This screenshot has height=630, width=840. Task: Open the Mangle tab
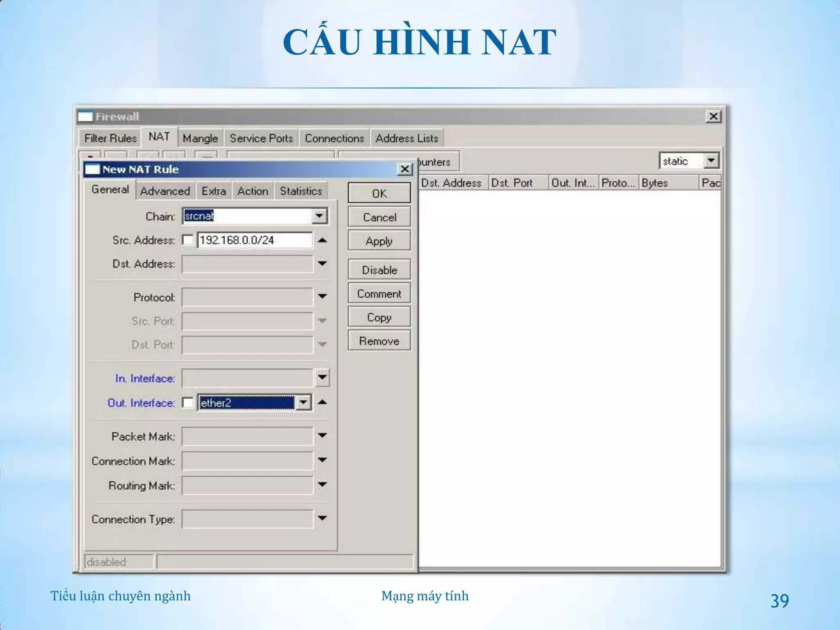coord(200,138)
